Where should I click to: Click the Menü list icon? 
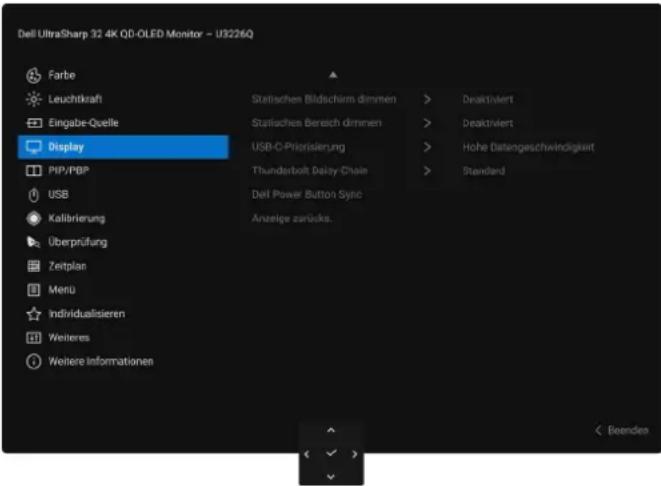34,290
